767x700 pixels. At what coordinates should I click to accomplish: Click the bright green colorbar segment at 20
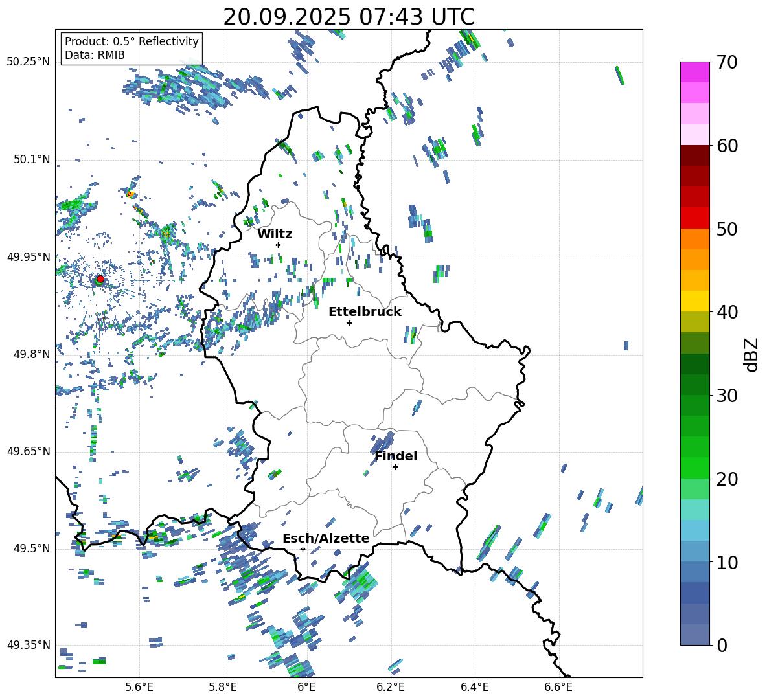(x=695, y=468)
